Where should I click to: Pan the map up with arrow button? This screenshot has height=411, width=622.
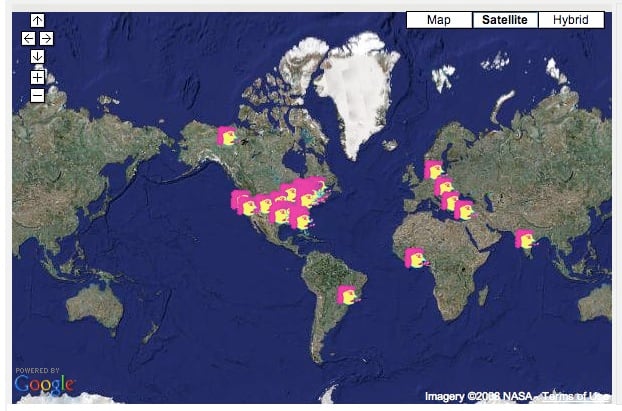(37, 20)
